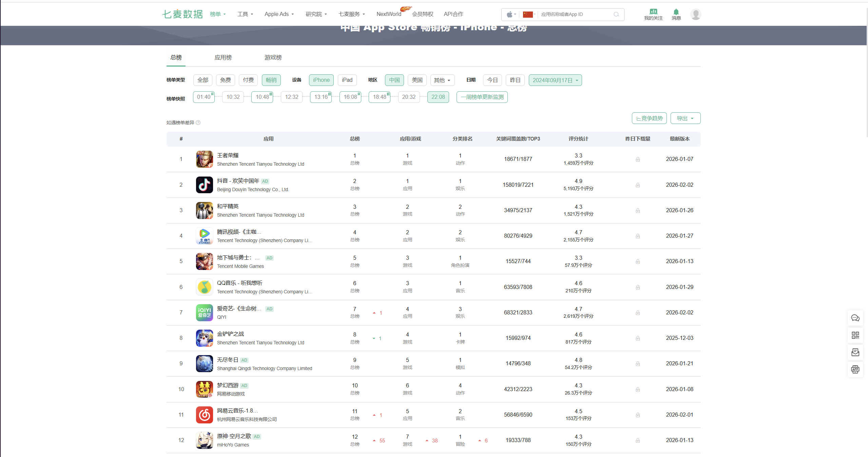
Task: Click the search magnifier icon
Action: pos(616,14)
